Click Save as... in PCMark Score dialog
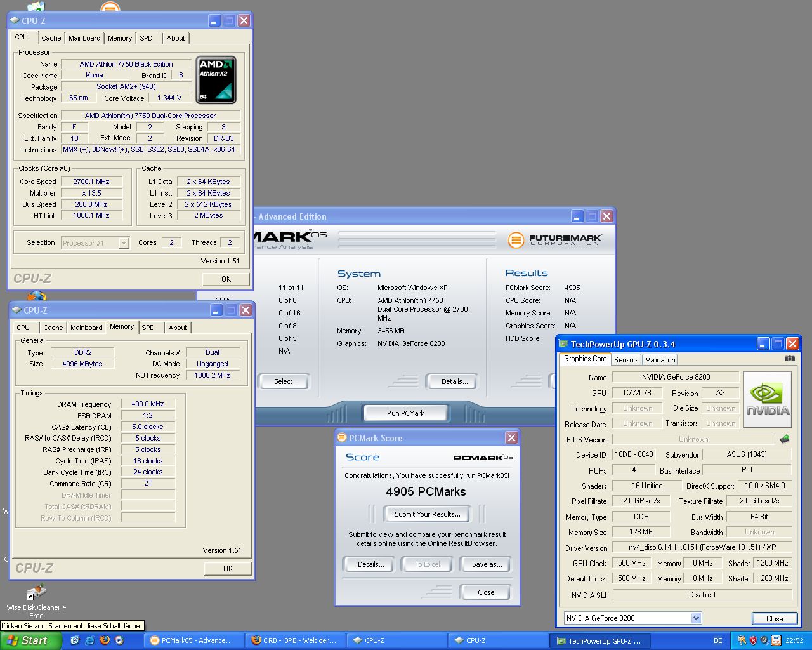Screen dimensions: 812x650 coord(487,564)
